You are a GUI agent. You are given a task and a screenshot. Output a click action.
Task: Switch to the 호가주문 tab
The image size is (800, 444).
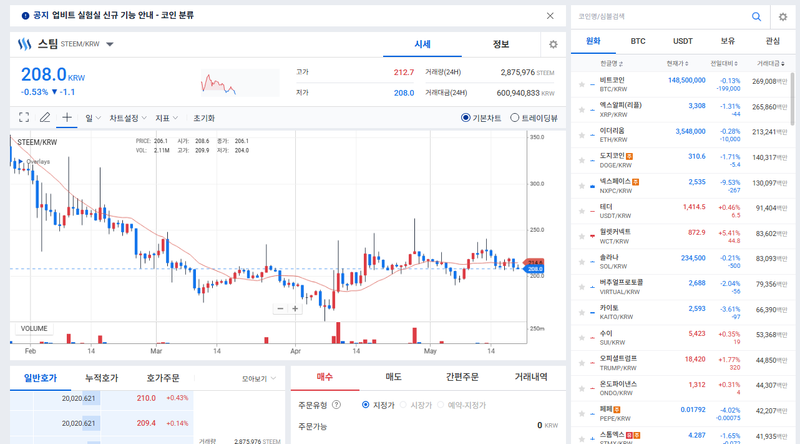coord(163,378)
